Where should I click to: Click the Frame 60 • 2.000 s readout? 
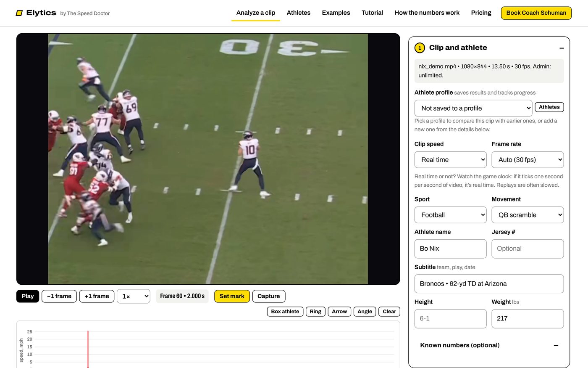pyautogui.click(x=182, y=296)
